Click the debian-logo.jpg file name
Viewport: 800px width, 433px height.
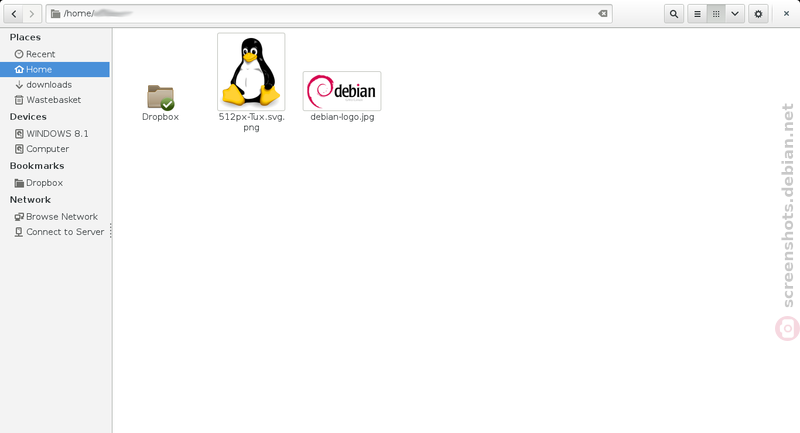point(342,117)
